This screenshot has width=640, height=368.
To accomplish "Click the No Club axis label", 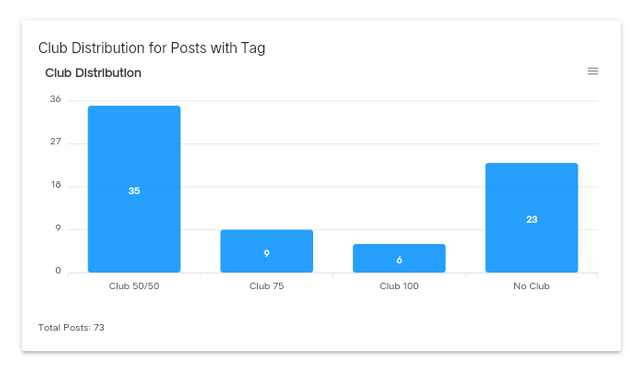I will point(531,286).
